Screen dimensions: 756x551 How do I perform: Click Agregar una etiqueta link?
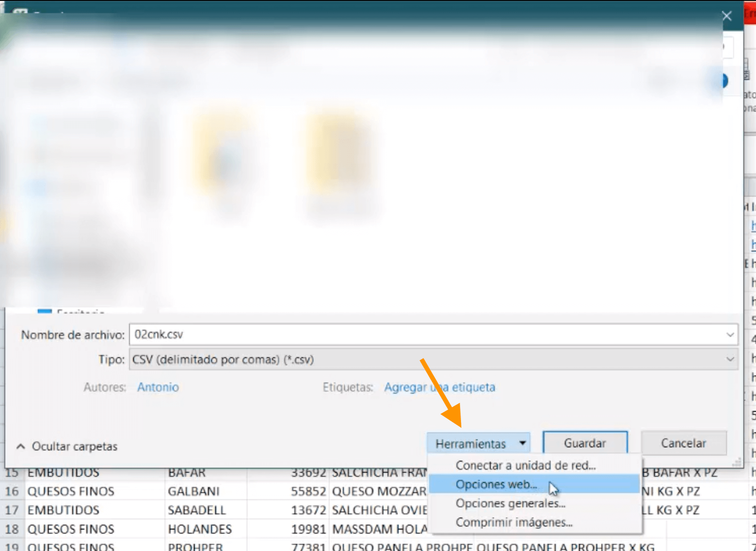(x=439, y=387)
